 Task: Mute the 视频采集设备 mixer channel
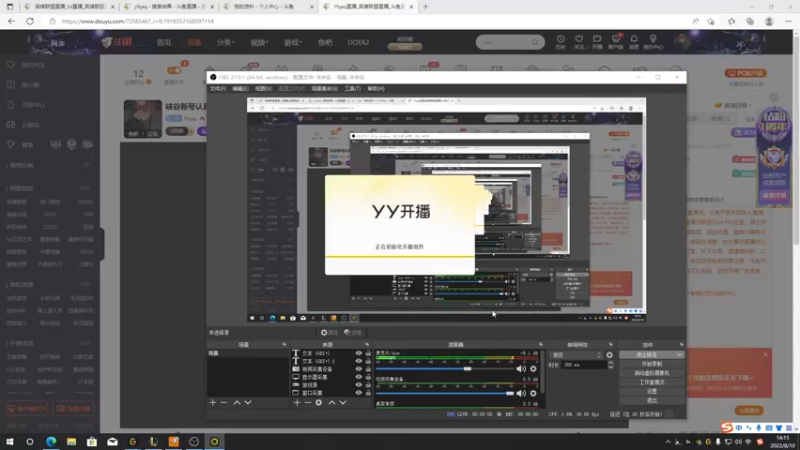pyautogui.click(x=521, y=393)
